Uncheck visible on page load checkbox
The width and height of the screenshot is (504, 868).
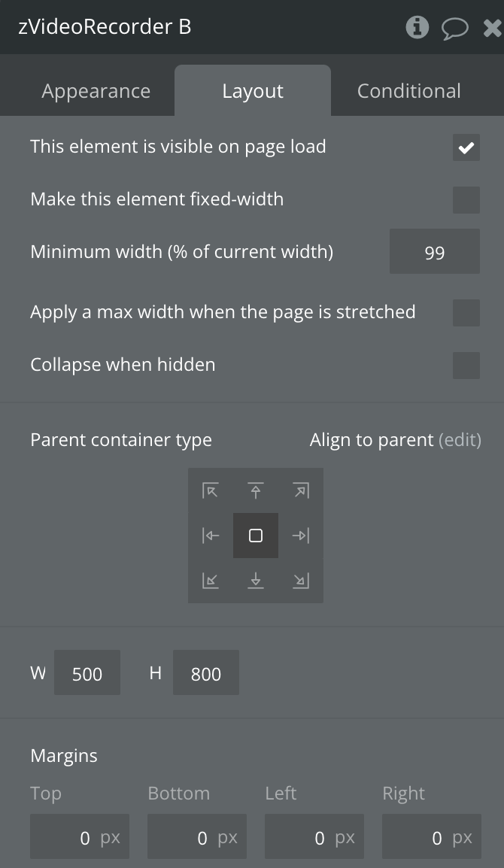pos(466,147)
